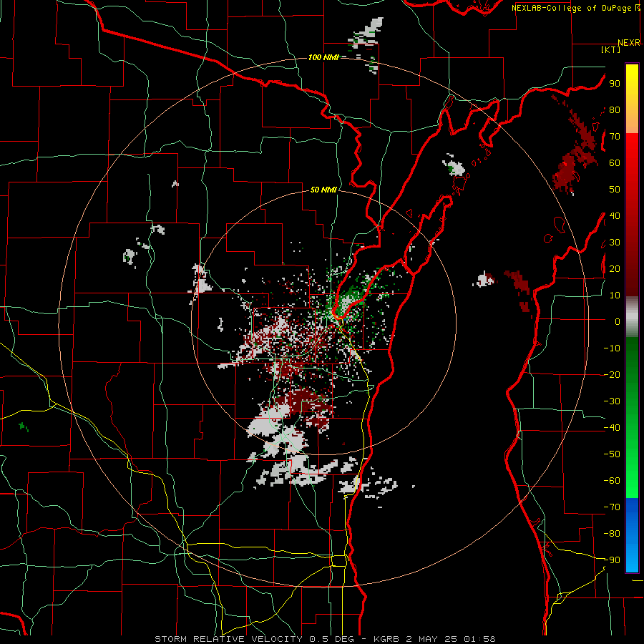Click the positive 10 scale value
The height and width of the screenshot is (644, 644).
615,296
